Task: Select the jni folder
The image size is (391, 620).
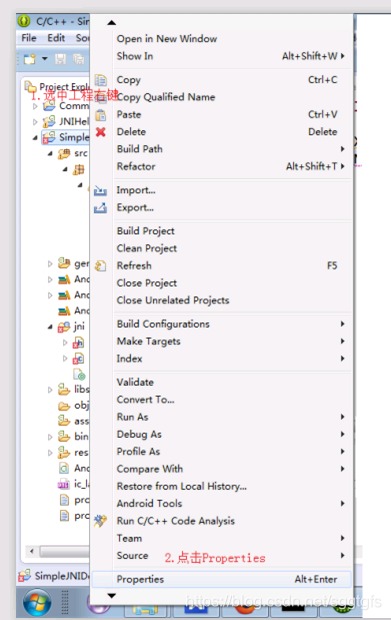Action: pyautogui.click(x=71, y=326)
